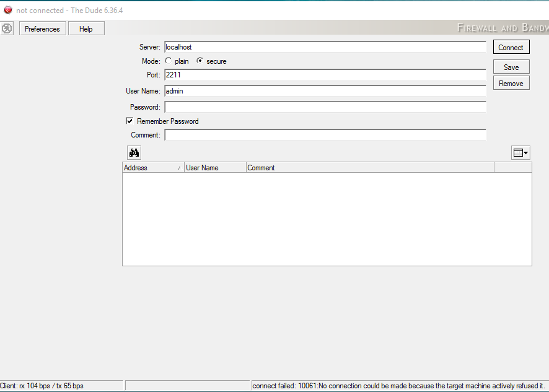The image size is (549, 392).
Task: Focus the Password input field
Action: click(x=325, y=107)
